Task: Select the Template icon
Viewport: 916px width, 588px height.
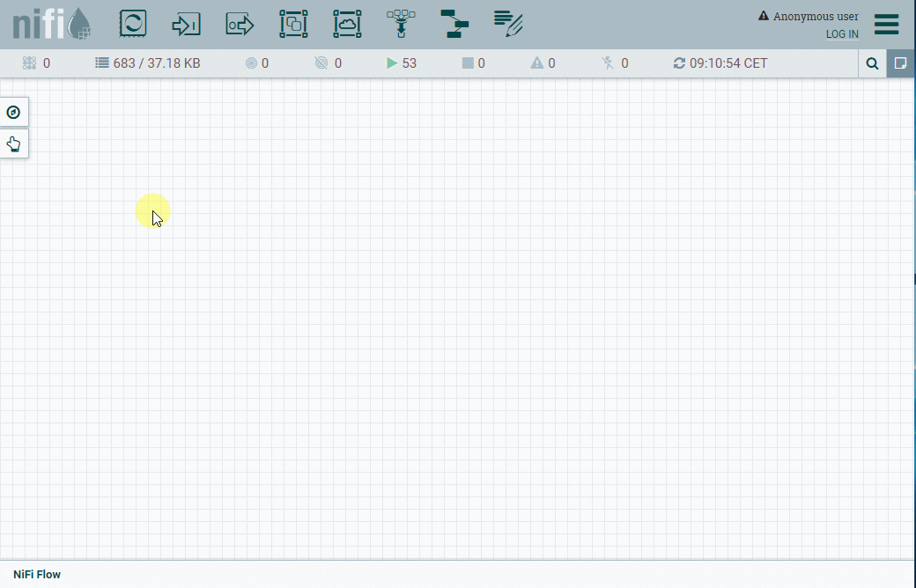Action: tap(454, 24)
